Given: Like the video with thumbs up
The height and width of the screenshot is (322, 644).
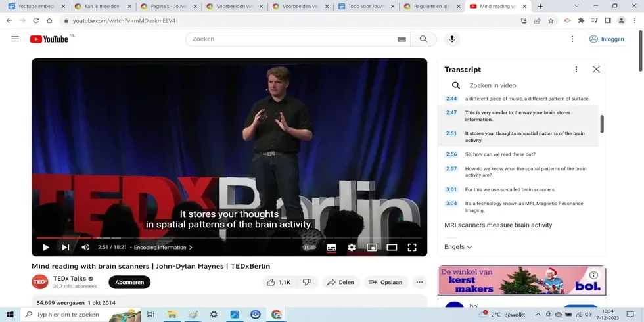Looking at the screenshot, I should coord(278,282).
